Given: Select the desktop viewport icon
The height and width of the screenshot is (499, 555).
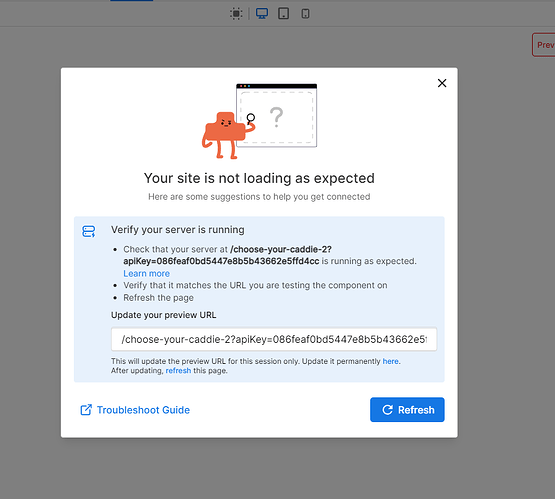Looking at the screenshot, I should click(262, 13).
